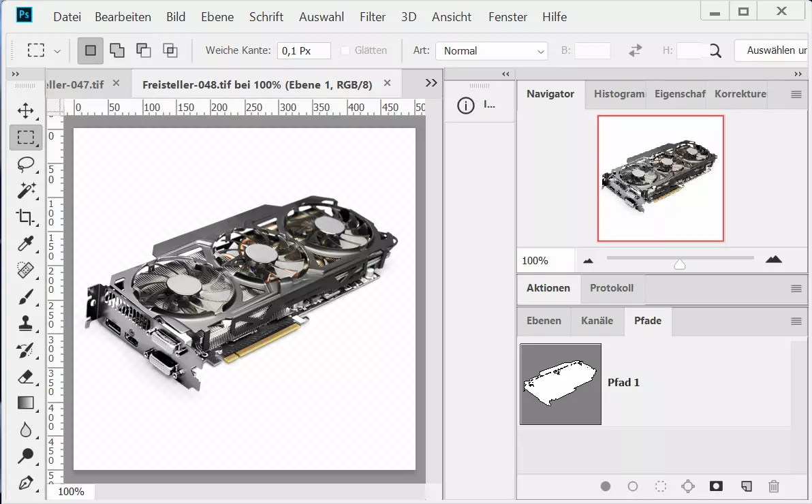This screenshot has height=504, width=812.
Task: Enable the Glätten checkbox
Action: pyautogui.click(x=345, y=50)
